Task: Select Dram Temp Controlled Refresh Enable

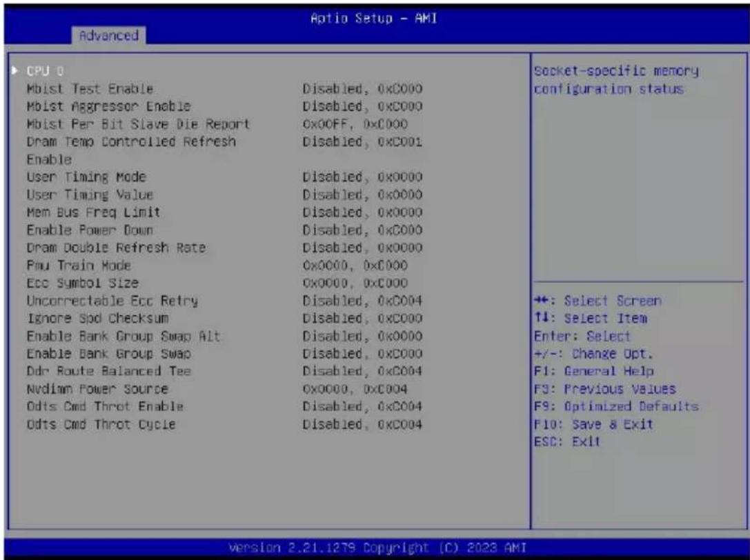Action: tap(131, 150)
